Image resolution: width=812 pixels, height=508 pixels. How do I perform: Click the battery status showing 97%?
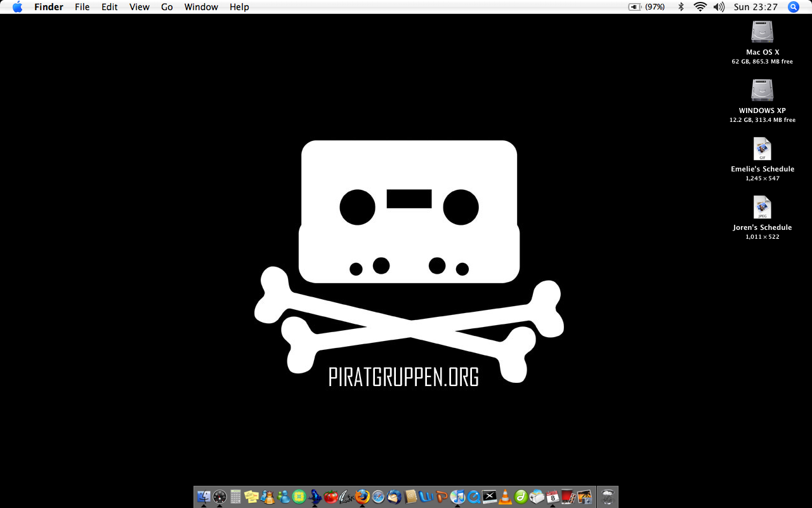646,7
